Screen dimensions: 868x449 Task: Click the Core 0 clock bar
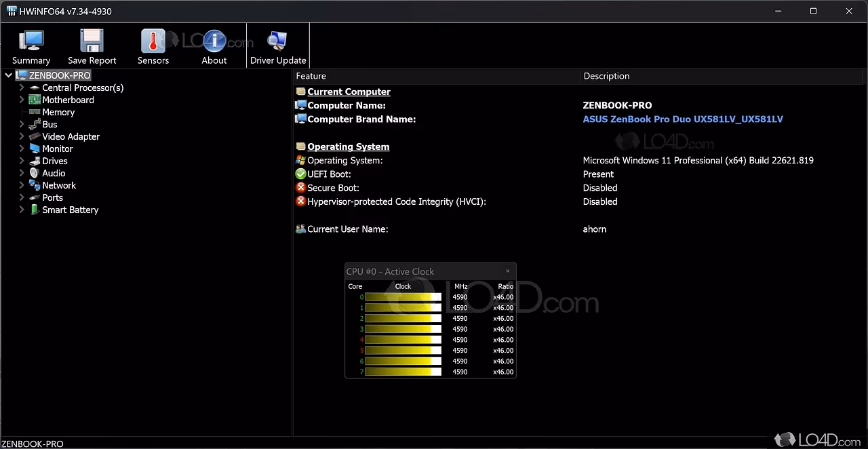403,297
